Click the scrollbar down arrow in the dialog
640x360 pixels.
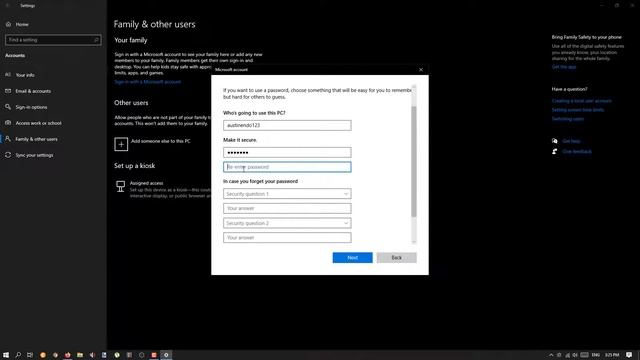coord(414,241)
